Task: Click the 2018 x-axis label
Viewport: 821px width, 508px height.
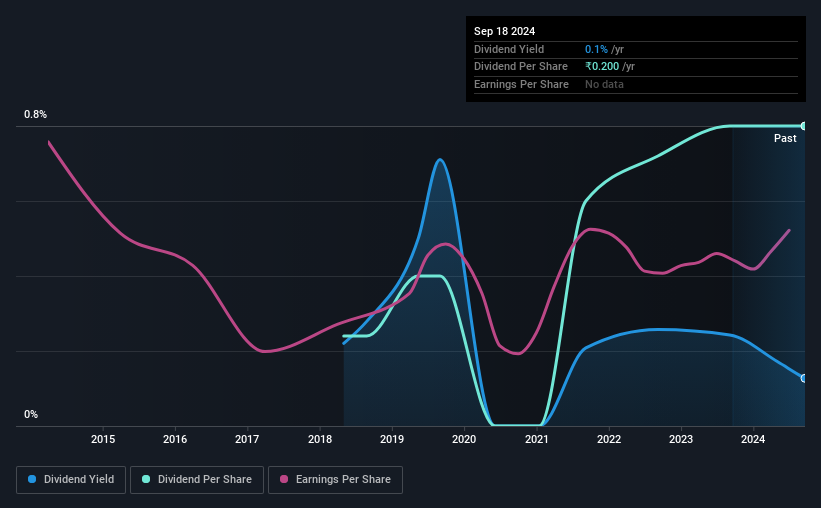Action: 320,439
